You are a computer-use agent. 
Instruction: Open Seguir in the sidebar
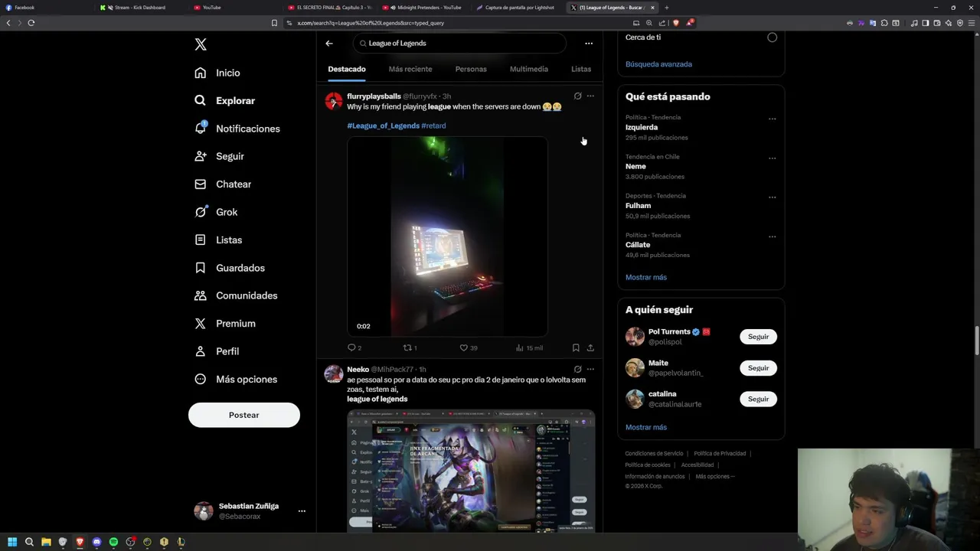click(x=219, y=156)
